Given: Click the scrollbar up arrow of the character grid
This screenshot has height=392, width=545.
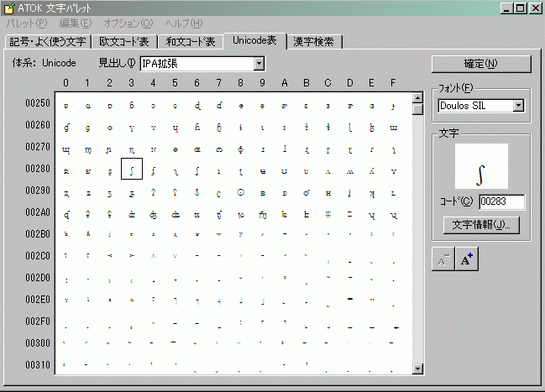Looking at the screenshot, I should [417, 97].
